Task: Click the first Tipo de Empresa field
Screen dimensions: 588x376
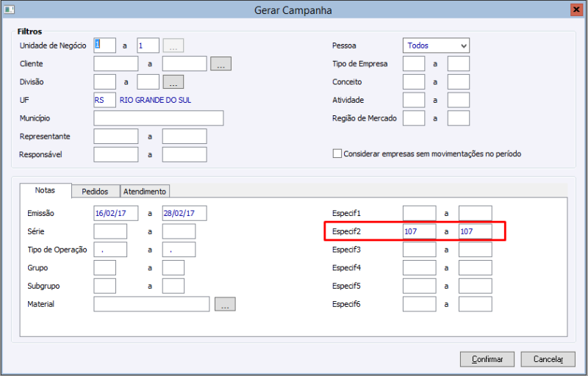Action: 414,64
